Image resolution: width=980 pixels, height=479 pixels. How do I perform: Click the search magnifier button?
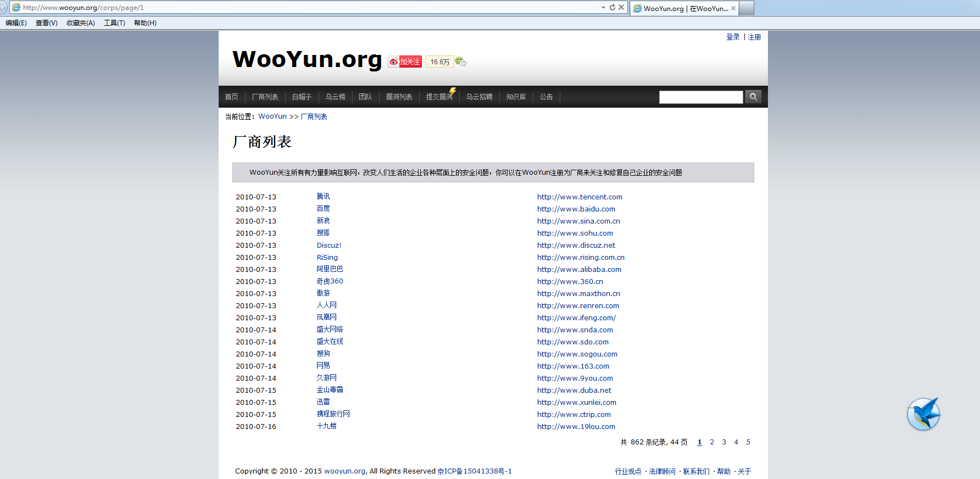point(753,97)
